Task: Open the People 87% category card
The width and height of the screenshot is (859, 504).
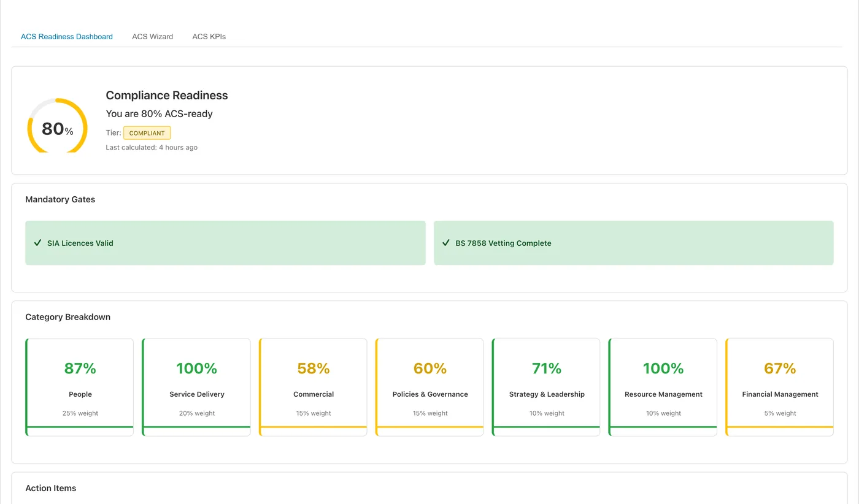Action: click(x=80, y=387)
